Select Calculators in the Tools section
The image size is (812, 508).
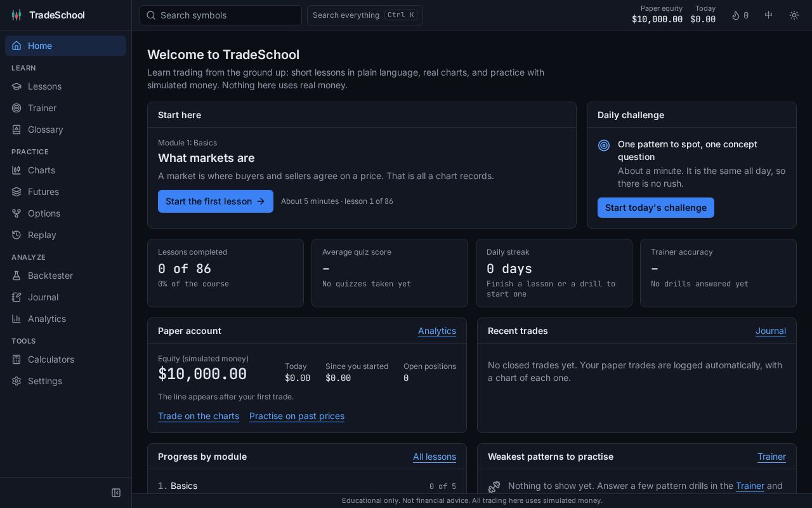[65, 359]
